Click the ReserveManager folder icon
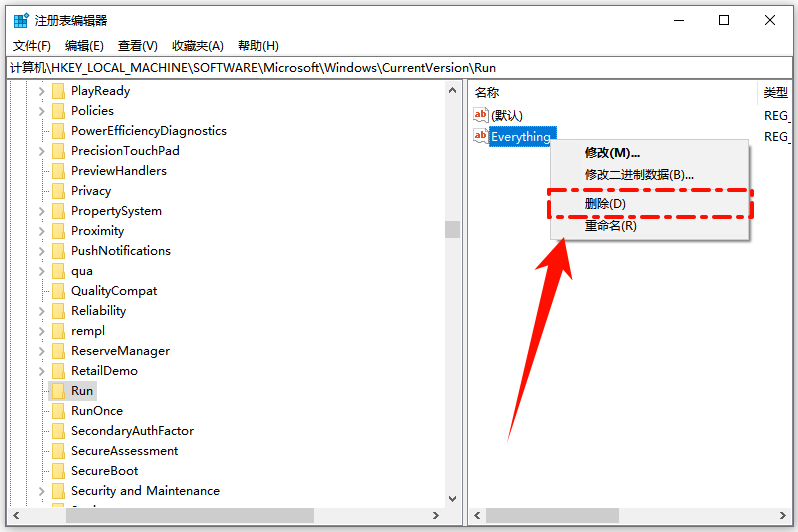This screenshot has width=798, height=532. [x=59, y=351]
